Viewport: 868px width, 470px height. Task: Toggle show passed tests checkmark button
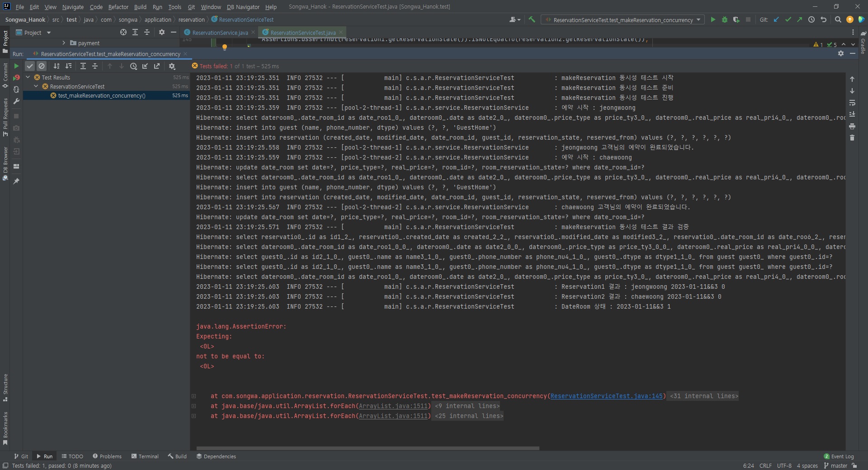[30, 66]
